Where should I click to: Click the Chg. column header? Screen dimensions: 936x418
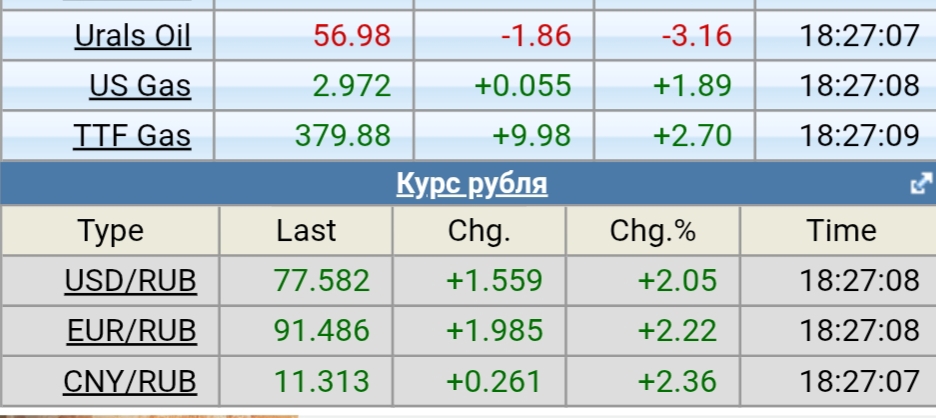pyautogui.click(x=479, y=231)
